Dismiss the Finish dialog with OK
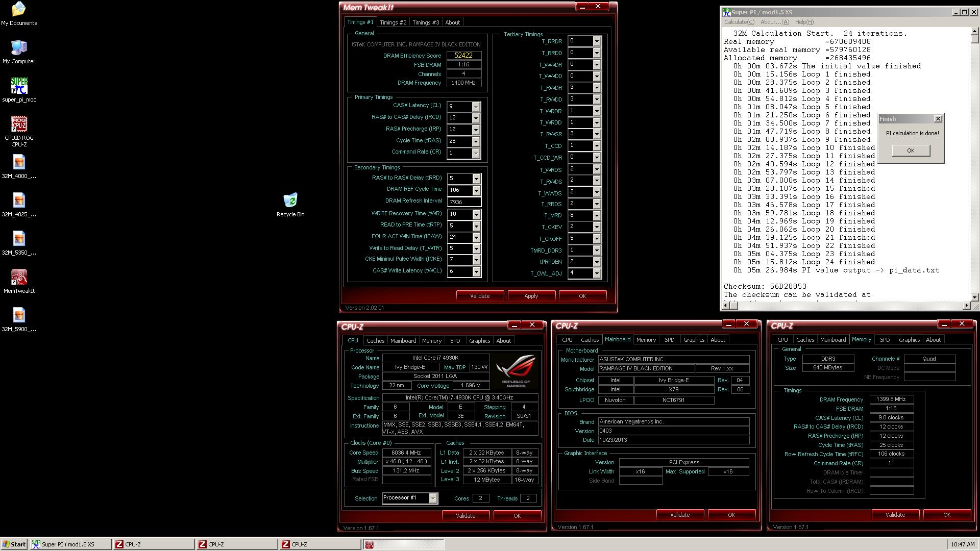The image size is (980, 551). coord(911,151)
